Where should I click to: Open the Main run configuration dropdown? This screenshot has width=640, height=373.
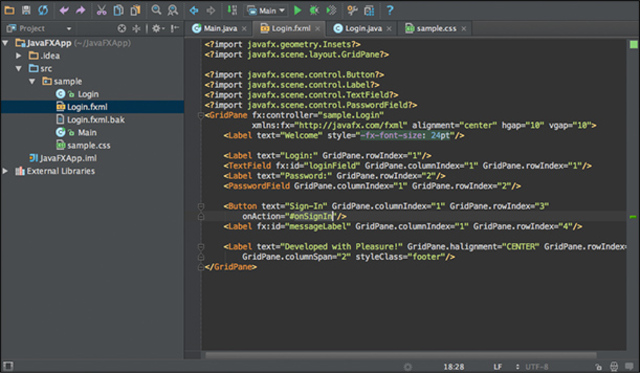tap(266, 11)
